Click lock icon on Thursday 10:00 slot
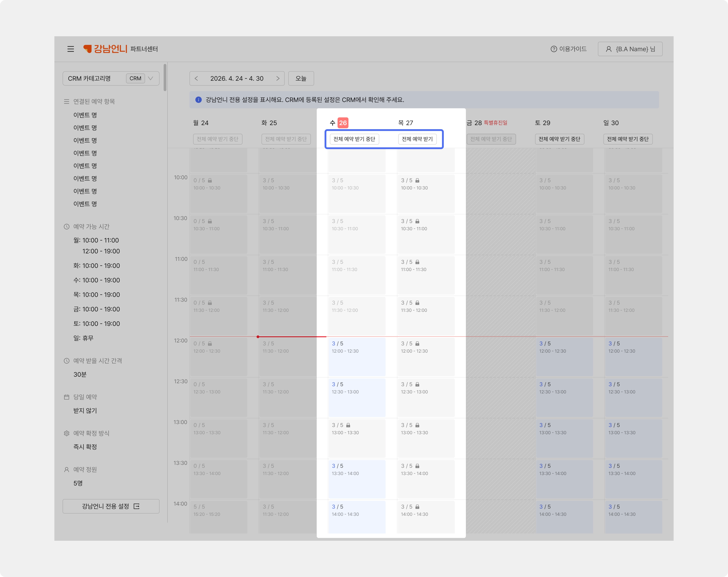 [417, 180]
